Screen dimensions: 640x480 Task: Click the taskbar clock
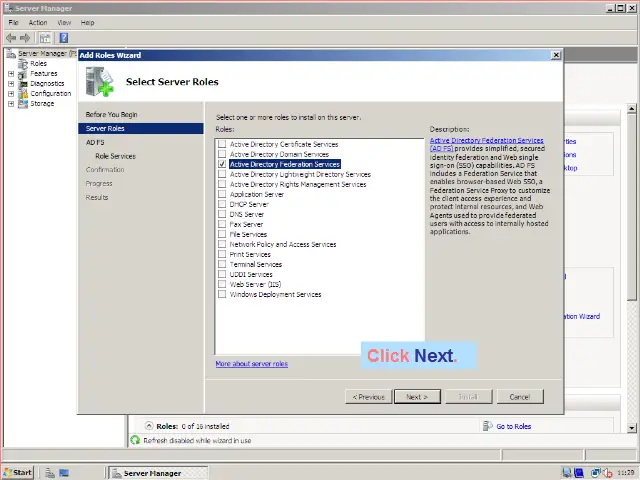point(625,473)
